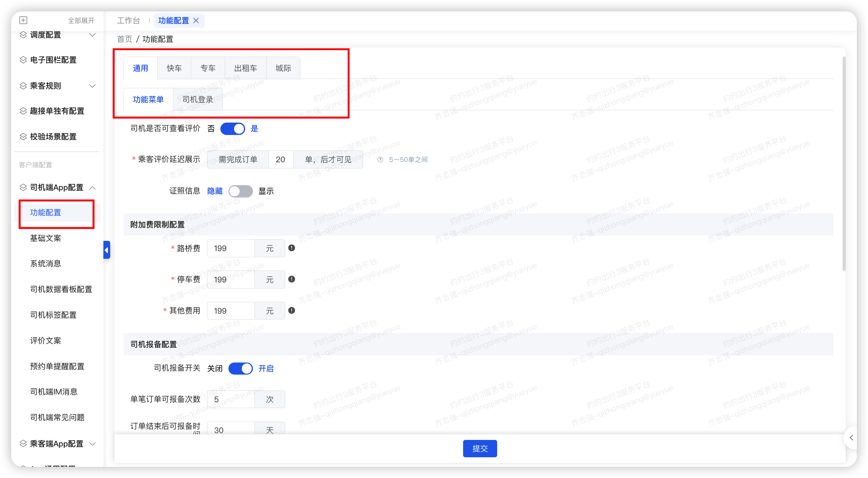Expand the 调度配置 section
The width and height of the screenshot is (868, 478).
click(x=93, y=35)
